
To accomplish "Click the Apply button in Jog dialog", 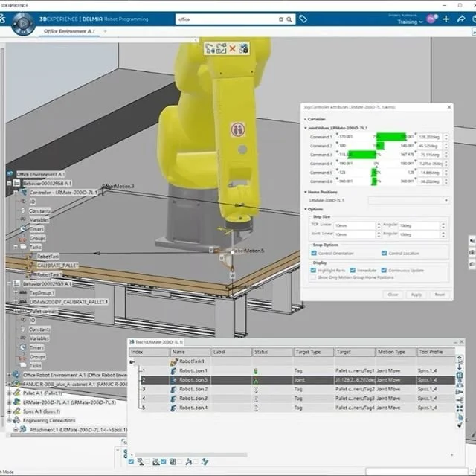I will [x=416, y=295].
